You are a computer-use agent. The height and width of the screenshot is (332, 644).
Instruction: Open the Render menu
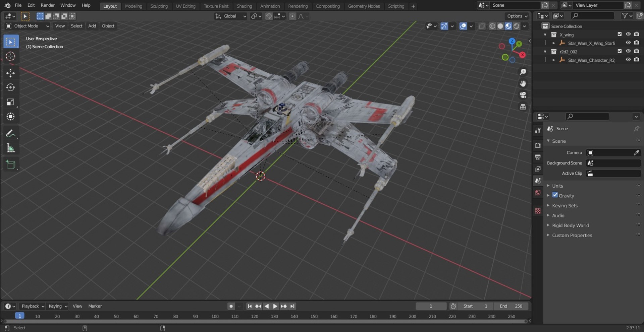point(48,5)
